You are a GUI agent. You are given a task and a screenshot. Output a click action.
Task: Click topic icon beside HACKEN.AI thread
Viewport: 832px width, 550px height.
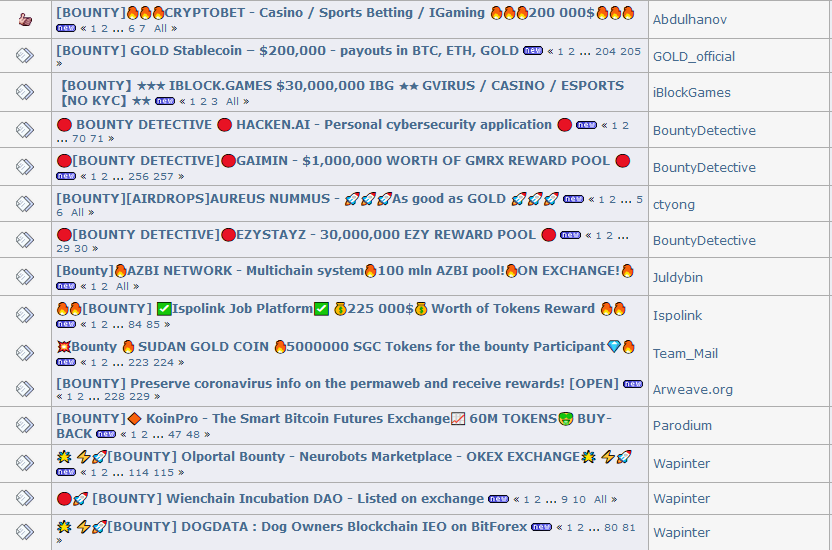click(25, 129)
